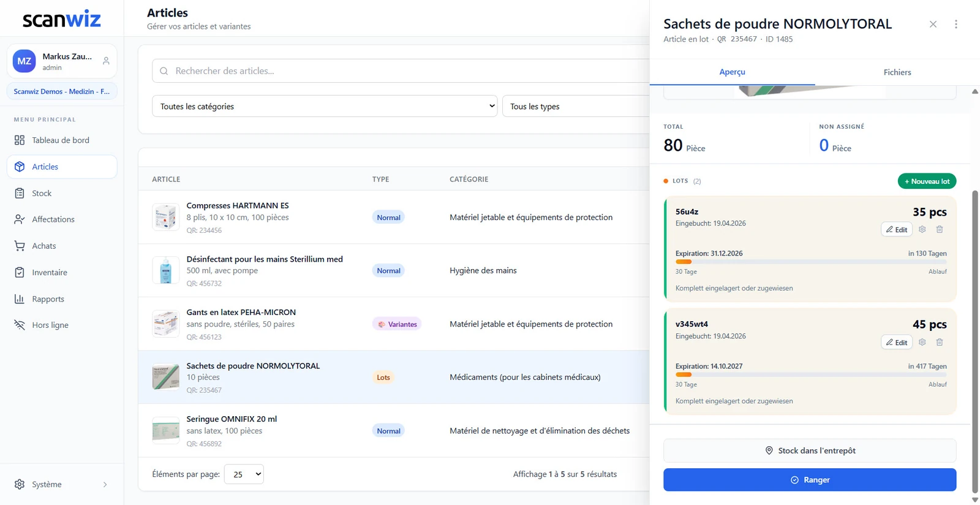
Task: Open the three-dot menu in detail panel
Action: pyautogui.click(x=956, y=25)
